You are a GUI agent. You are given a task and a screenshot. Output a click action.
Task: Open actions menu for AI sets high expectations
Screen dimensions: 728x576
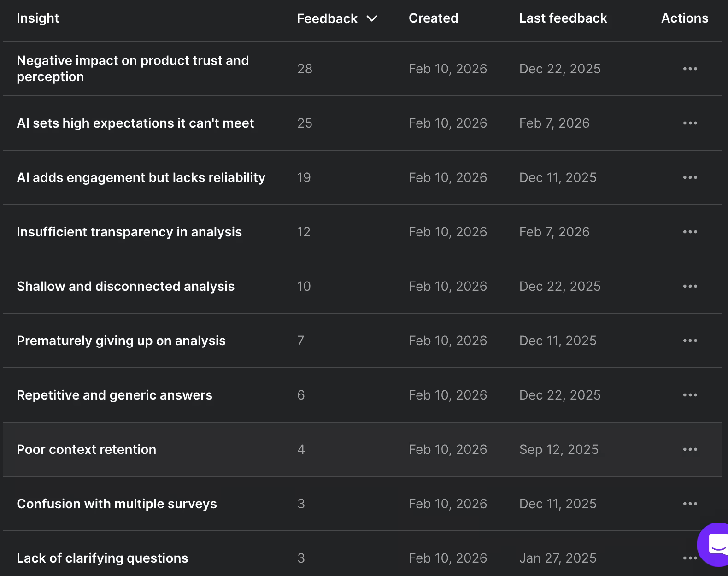pos(690,123)
